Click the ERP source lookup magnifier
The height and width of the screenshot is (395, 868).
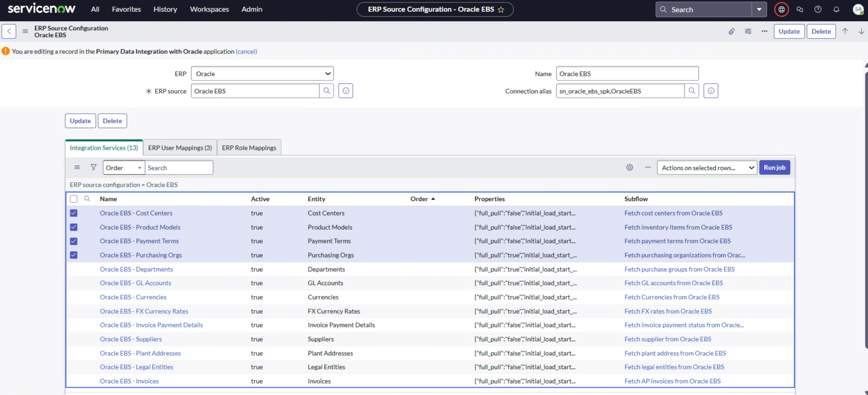326,91
